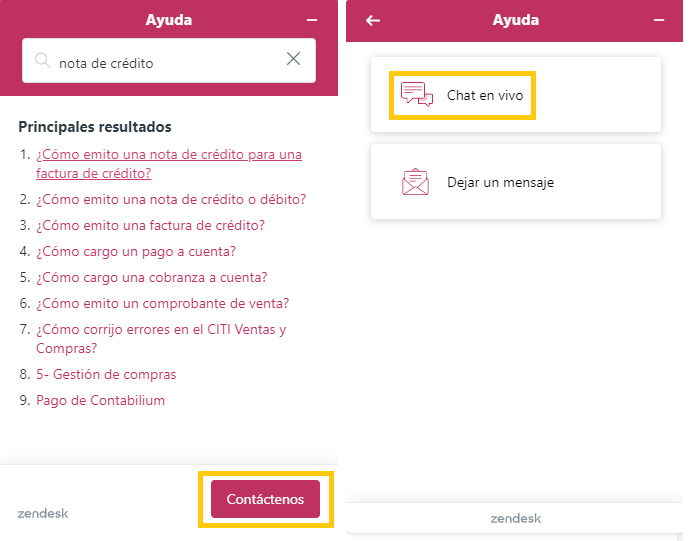This screenshot has width=691, height=541.
Task: Open ¿Cómo emito una nota de crédito o débito?
Action: point(171,200)
